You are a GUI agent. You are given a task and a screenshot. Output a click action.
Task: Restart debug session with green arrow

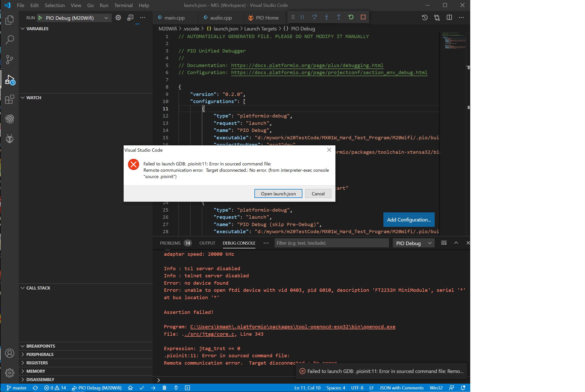351,17
